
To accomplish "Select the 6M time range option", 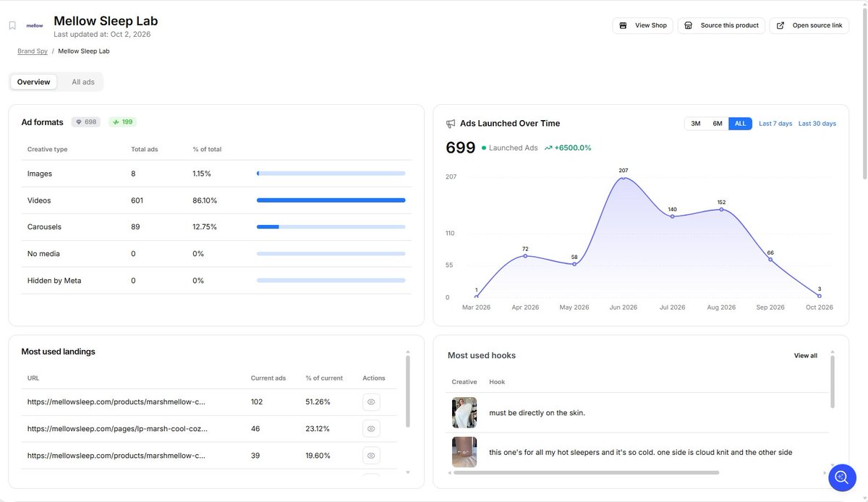I will pos(718,124).
